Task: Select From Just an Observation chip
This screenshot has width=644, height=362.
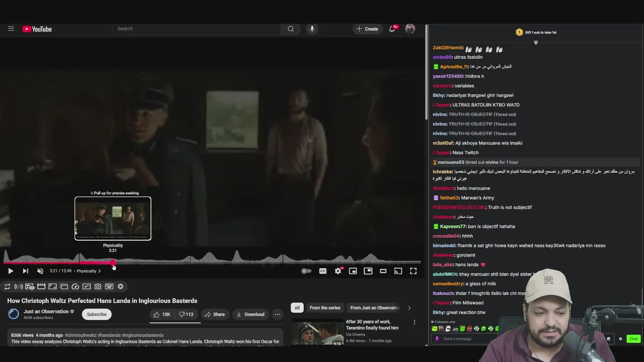Action: point(374,308)
